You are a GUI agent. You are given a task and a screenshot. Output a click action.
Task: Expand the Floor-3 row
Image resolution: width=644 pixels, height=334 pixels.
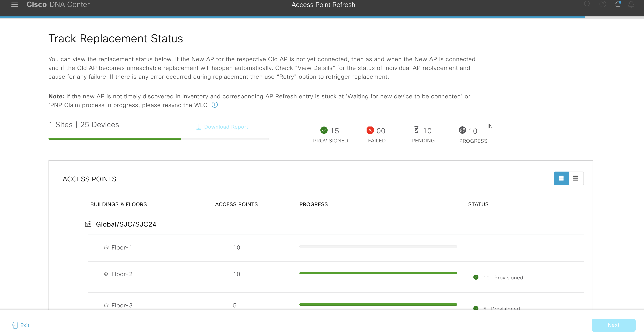pos(122,305)
